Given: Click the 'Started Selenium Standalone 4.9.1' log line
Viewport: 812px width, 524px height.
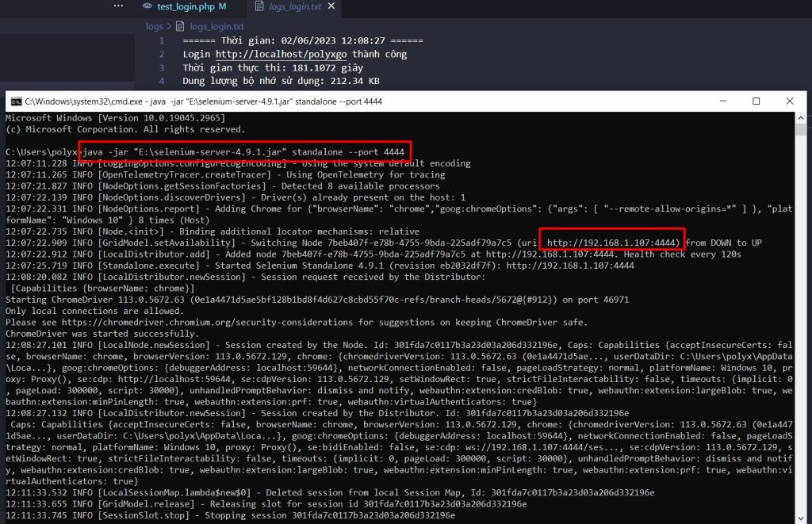Looking at the screenshot, I should point(320,266).
